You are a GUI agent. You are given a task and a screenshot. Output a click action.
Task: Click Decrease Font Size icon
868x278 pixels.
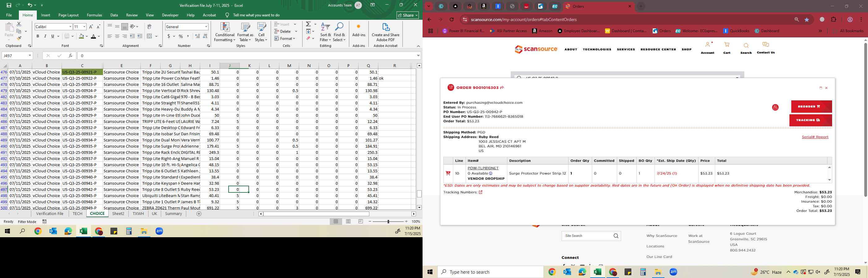click(x=98, y=27)
